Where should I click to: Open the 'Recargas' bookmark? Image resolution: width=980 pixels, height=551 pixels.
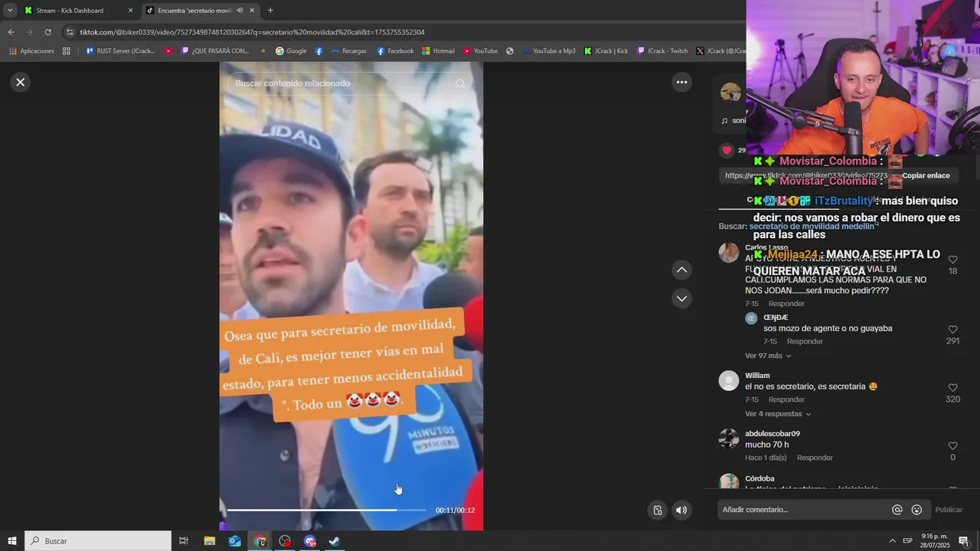coord(348,51)
